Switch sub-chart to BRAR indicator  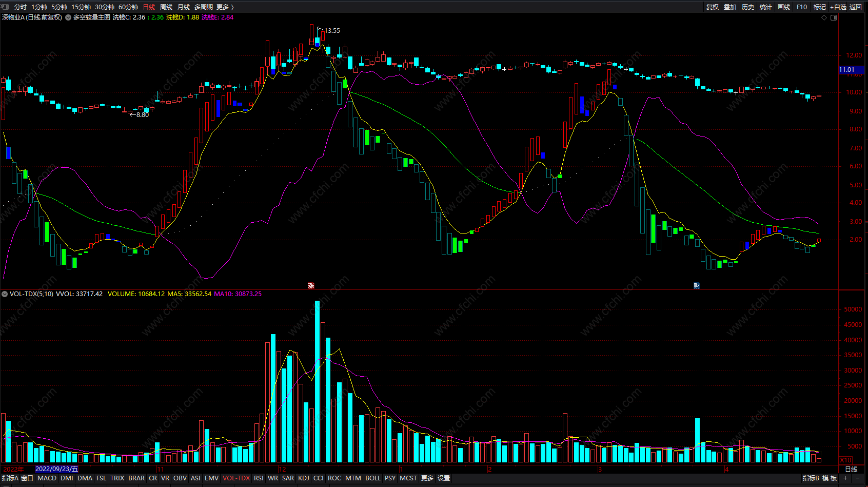tap(136, 478)
